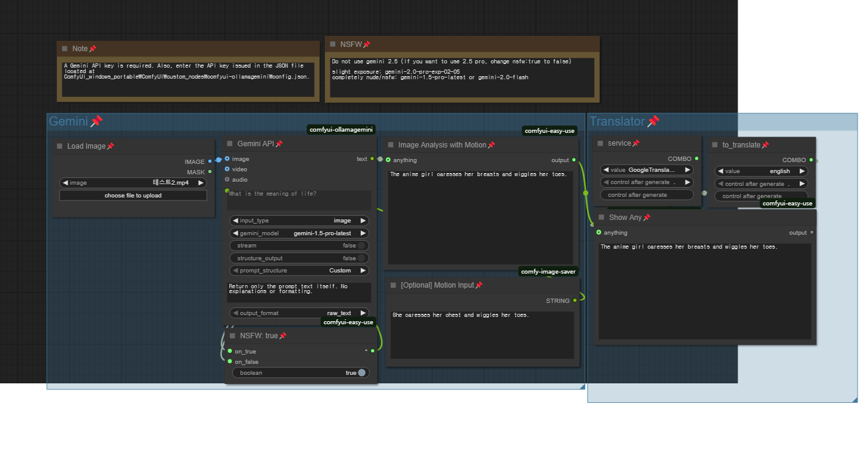Toggle the structure_output switch

tap(361, 258)
